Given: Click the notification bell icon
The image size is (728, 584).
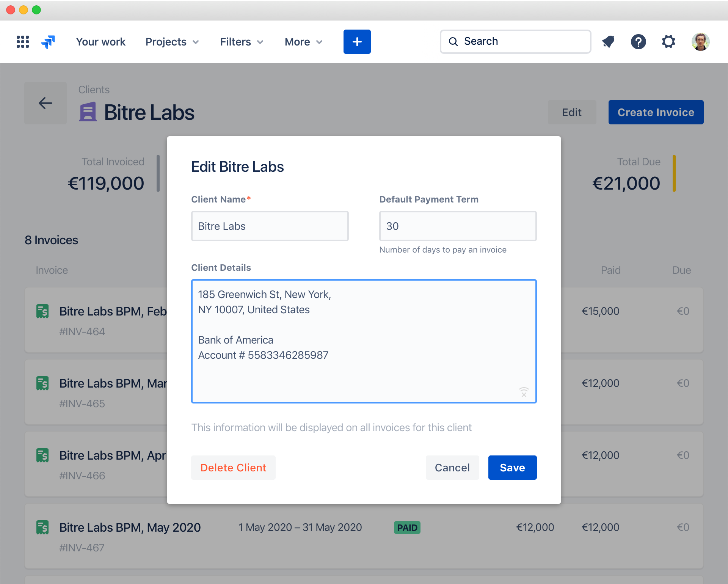Looking at the screenshot, I should 610,42.
